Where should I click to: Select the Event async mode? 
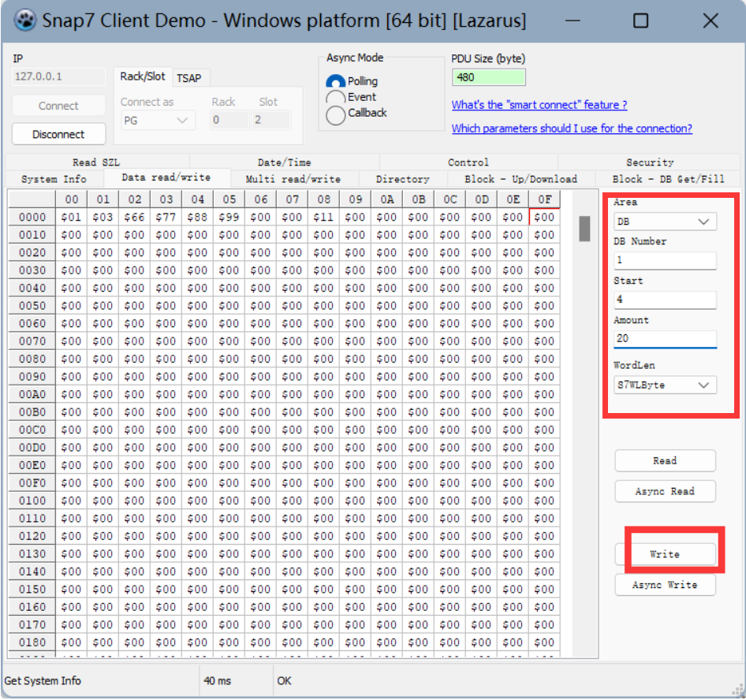335,98
